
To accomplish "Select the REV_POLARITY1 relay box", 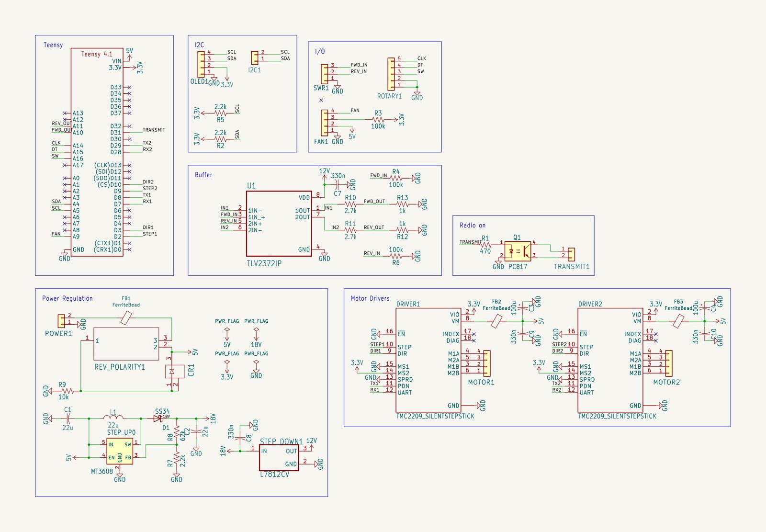I will point(126,344).
